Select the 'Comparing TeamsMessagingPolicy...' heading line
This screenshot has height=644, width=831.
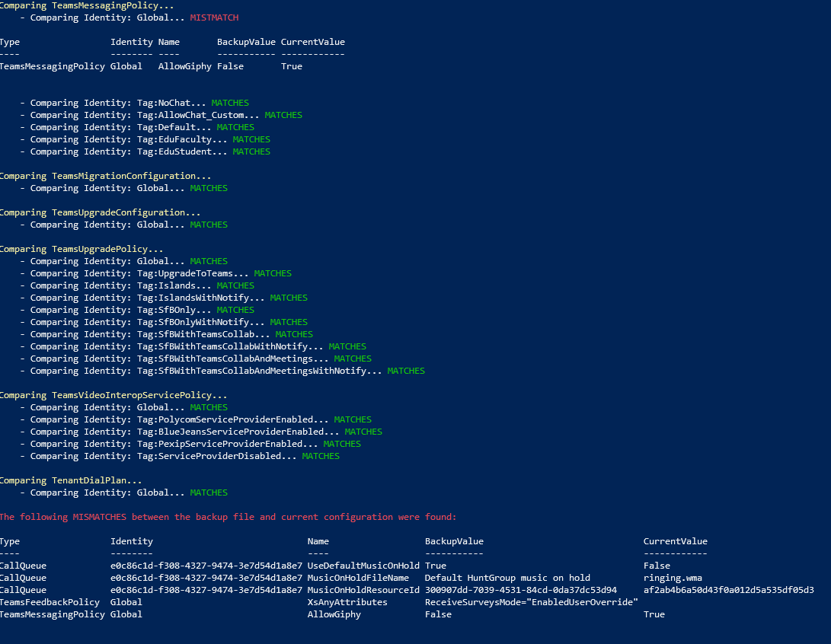point(87,5)
